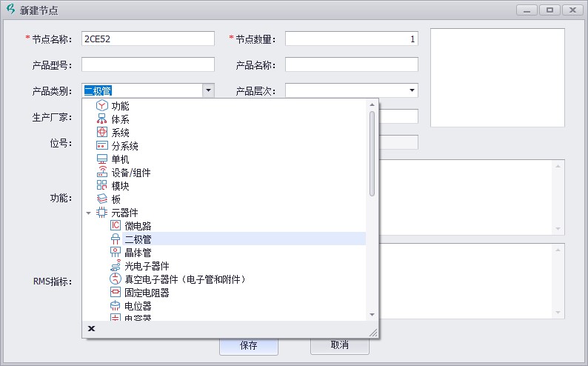The image size is (588, 366).
Task: Click the 节点名称 input field
Action: tap(147, 39)
